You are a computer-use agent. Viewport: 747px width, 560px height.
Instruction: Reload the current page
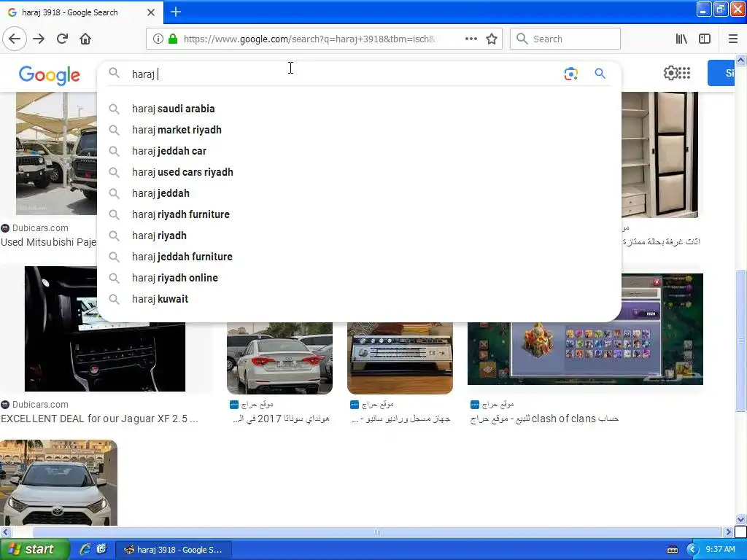tap(63, 39)
